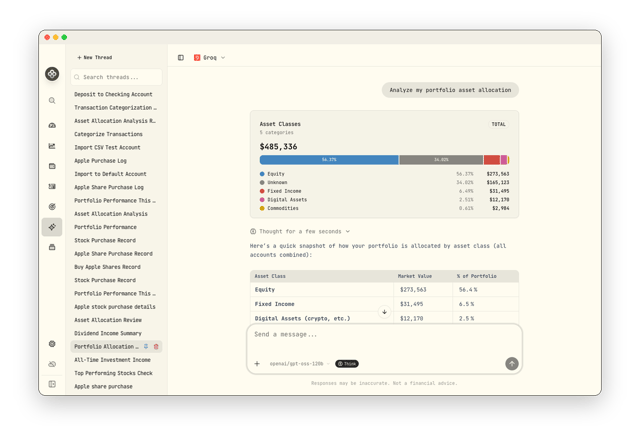This screenshot has height=426, width=640.
Task: Click the plus attachment icon in composer
Action: (x=257, y=364)
